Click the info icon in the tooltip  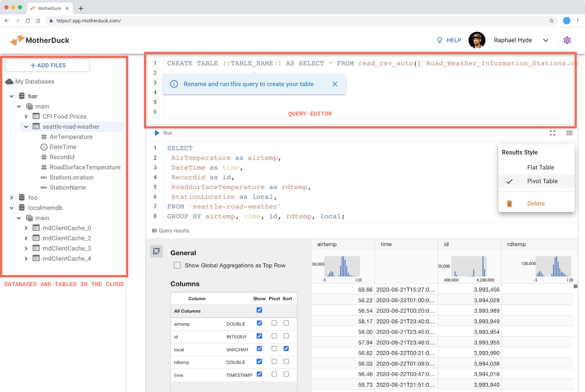(174, 84)
